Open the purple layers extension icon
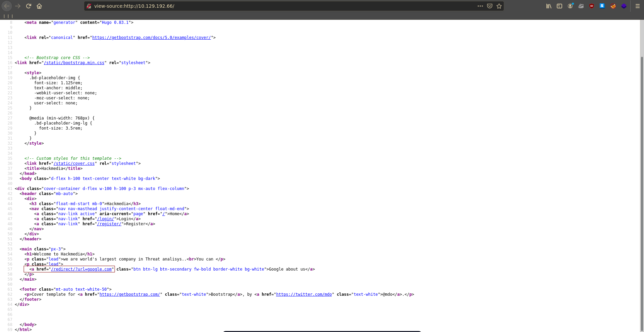 pos(624,6)
